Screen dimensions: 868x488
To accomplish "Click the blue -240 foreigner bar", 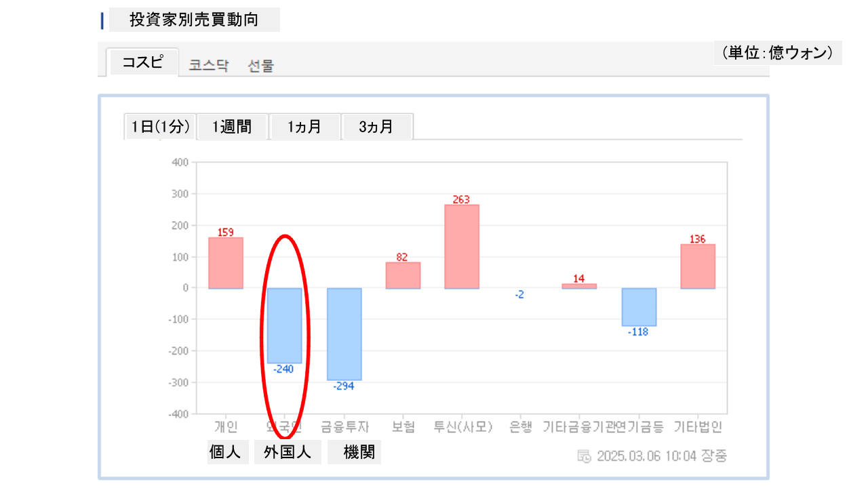I will click(284, 325).
